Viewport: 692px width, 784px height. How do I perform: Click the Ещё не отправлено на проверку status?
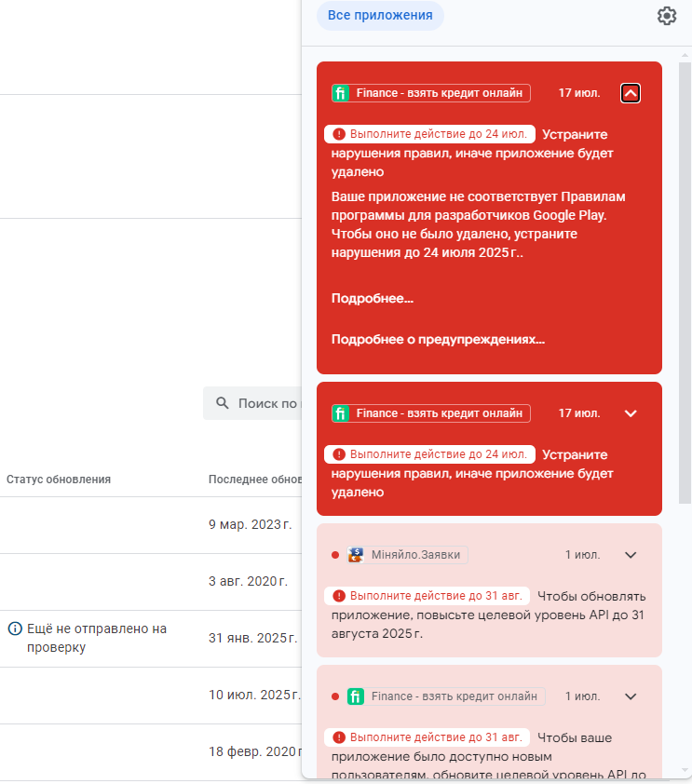97,638
